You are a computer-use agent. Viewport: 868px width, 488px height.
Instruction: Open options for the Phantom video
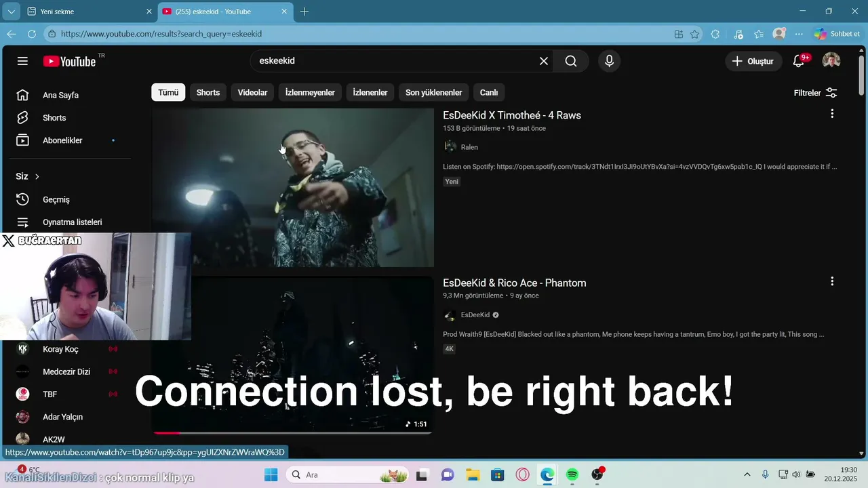(x=832, y=281)
